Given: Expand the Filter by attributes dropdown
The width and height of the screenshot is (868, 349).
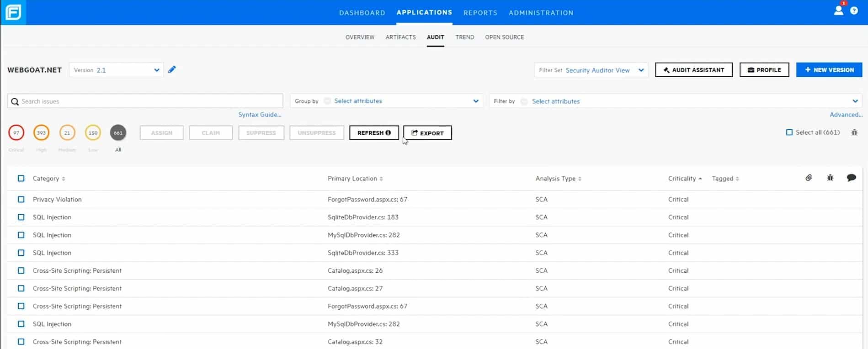Looking at the screenshot, I should pyautogui.click(x=676, y=101).
